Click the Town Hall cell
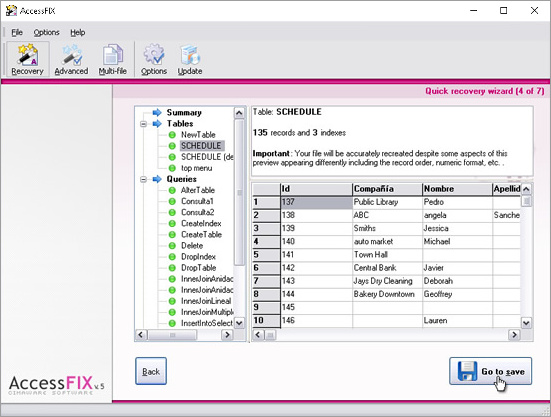 (387, 255)
